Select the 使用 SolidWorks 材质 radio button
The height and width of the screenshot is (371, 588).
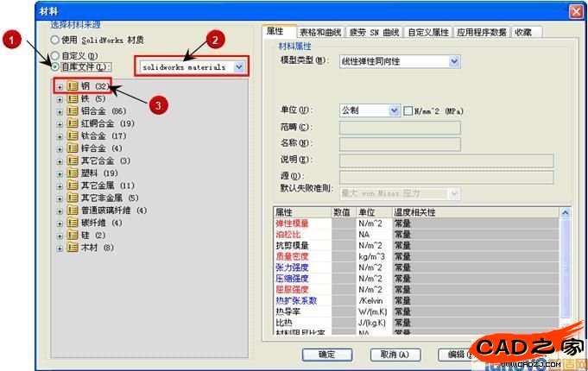(x=56, y=40)
